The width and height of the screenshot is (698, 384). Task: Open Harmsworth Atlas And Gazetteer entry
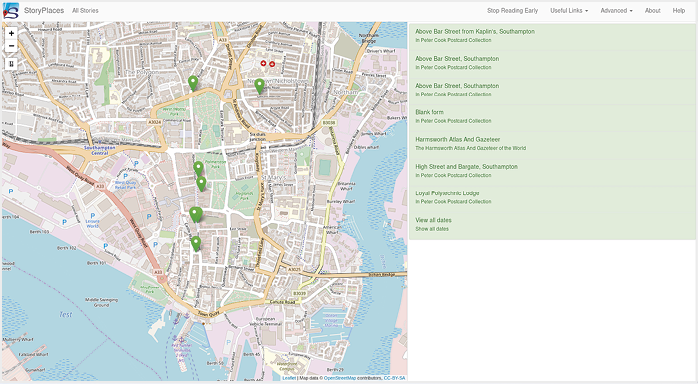pos(552,144)
